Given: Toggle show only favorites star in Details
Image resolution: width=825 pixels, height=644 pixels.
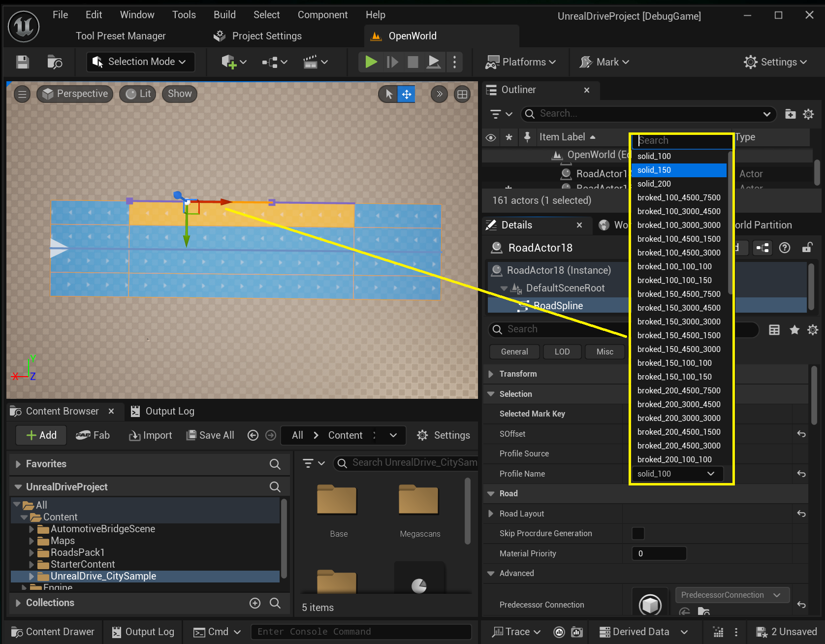Looking at the screenshot, I should coord(794,330).
